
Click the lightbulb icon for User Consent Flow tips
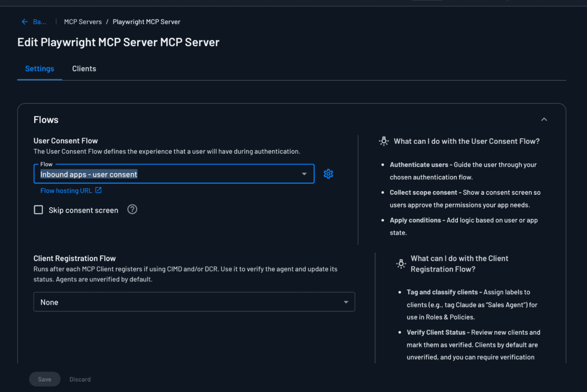(x=384, y=141)
